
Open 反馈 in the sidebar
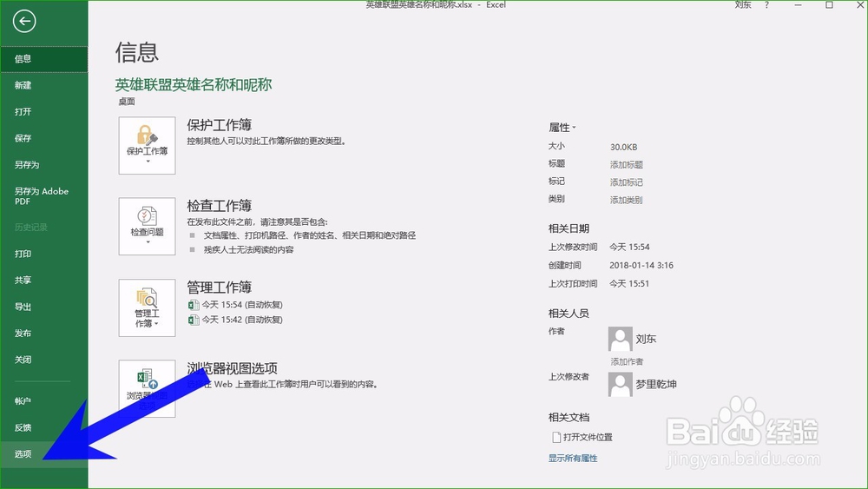pos(43,427)
